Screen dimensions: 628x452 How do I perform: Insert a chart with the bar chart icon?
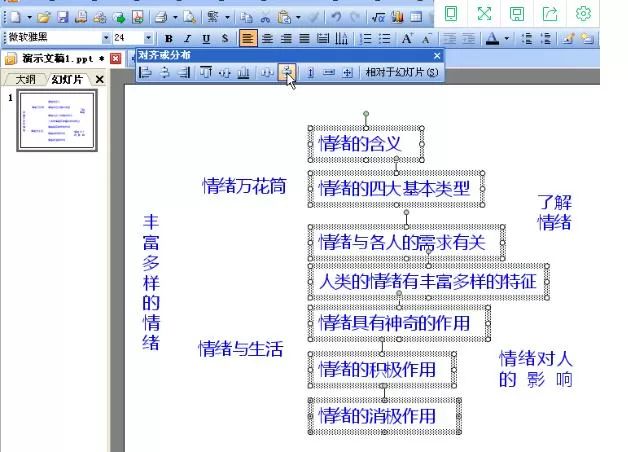(x=397, y=17)
